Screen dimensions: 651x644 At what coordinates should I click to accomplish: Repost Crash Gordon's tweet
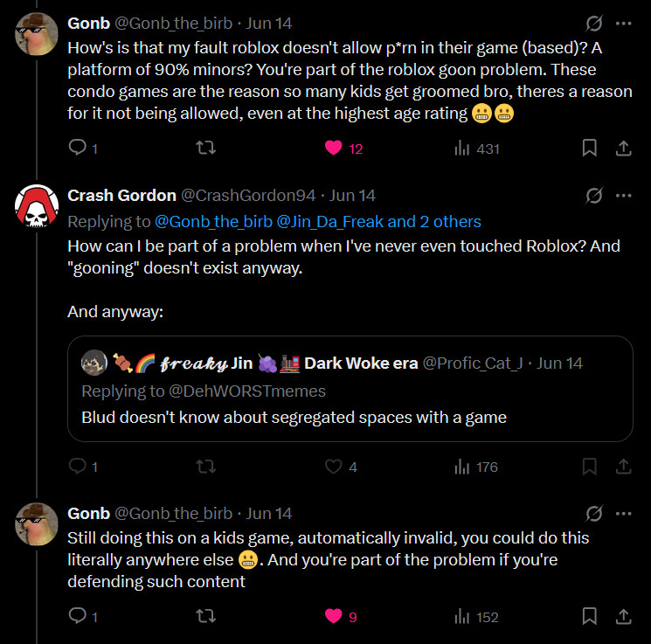(x=204, y=467)
